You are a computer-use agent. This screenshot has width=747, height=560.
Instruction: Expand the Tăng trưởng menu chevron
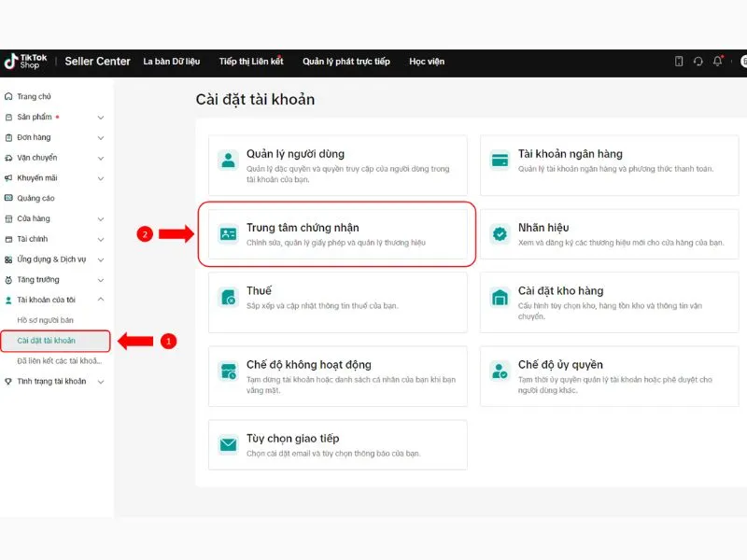pyautogui.click(x=101, y=281)
